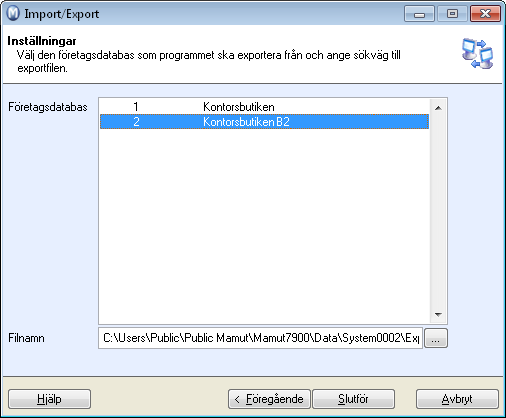The height and width of the screenshot is (418, 506).
Task: Open file browser with the ellipsis button
Action: click(x=436, y=338)
